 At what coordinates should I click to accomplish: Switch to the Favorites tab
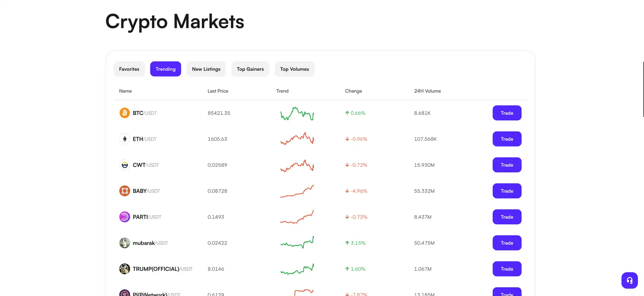click(129, 69)
